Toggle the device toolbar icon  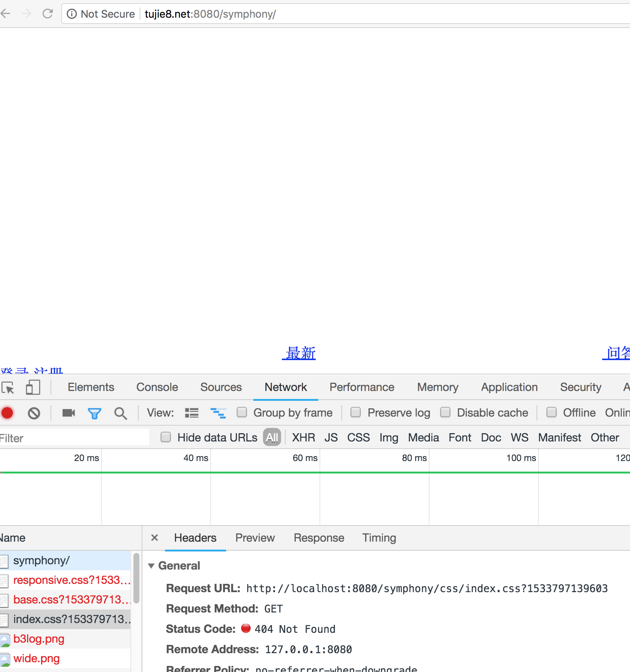[x=33, y=388]
